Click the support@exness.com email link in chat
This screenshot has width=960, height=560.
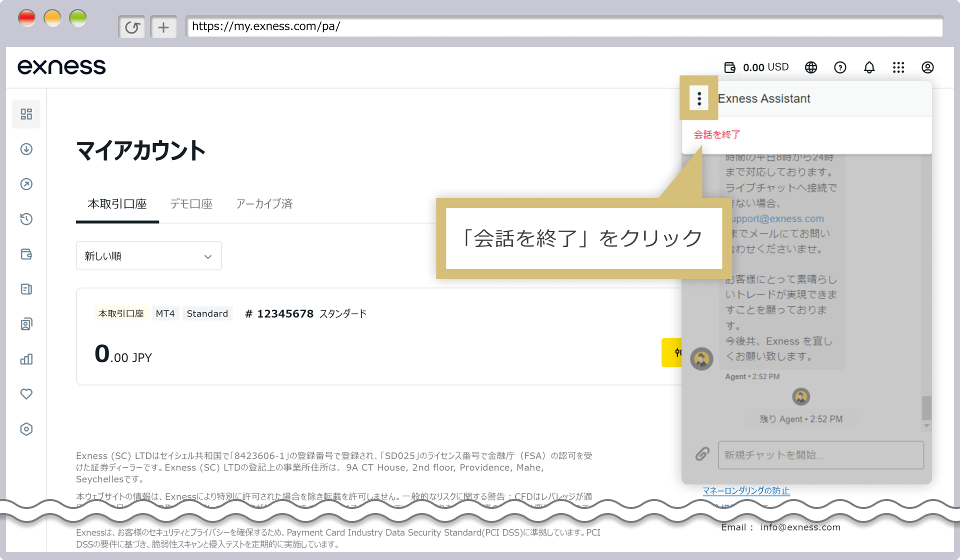coord(777,218)
